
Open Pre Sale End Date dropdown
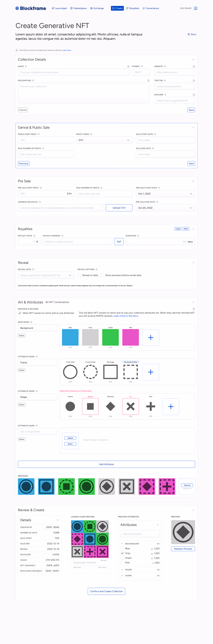(165, 208)
